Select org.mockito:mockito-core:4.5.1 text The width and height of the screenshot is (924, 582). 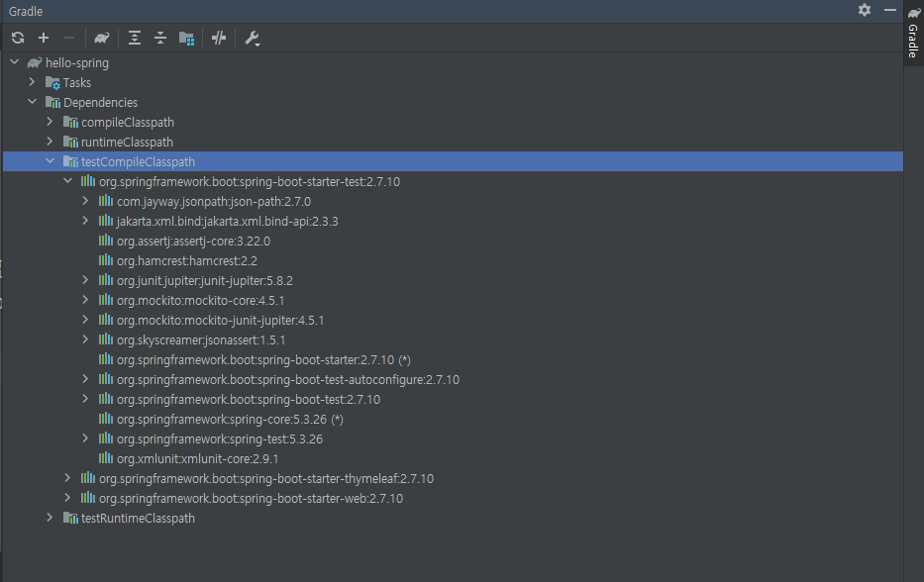200,301
